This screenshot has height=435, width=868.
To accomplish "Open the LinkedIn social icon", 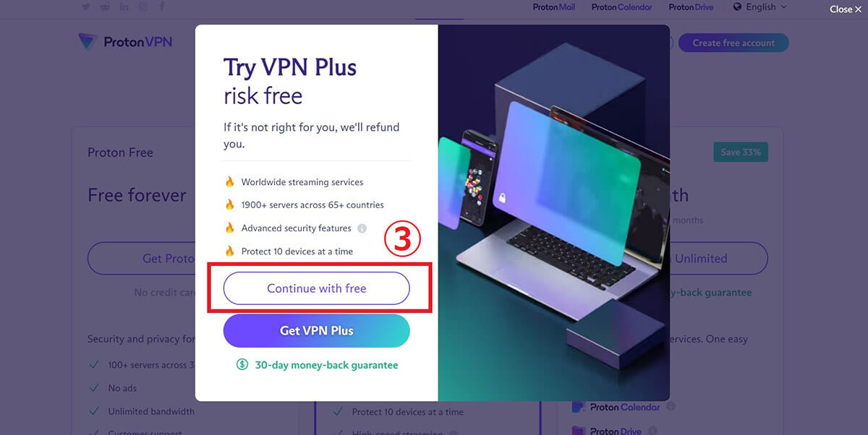I will 124,7.
